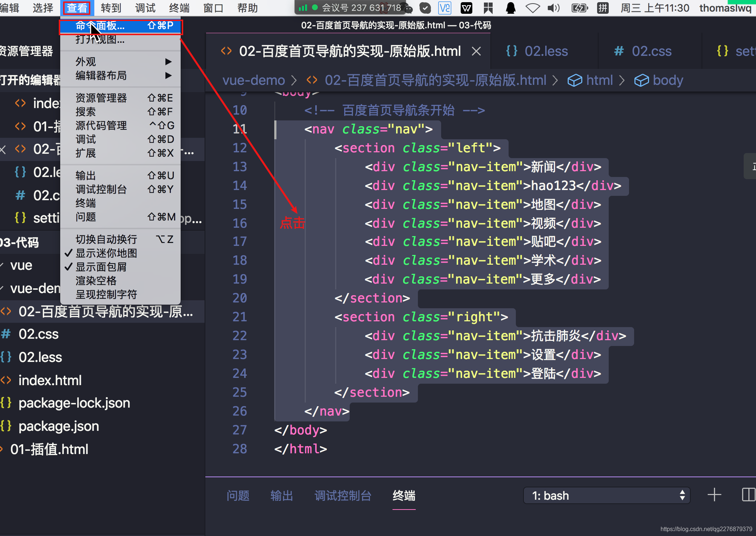Open the 转到 menu bar item

[111, 8]
